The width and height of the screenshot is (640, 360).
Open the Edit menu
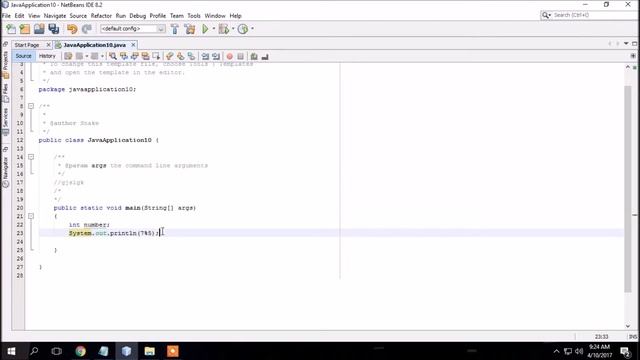pos(19,16)
